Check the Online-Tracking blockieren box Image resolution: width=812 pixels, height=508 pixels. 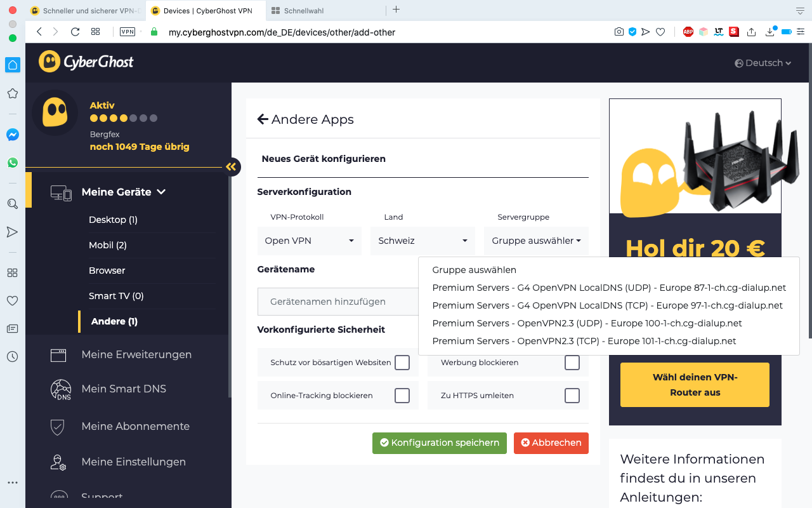402,396
